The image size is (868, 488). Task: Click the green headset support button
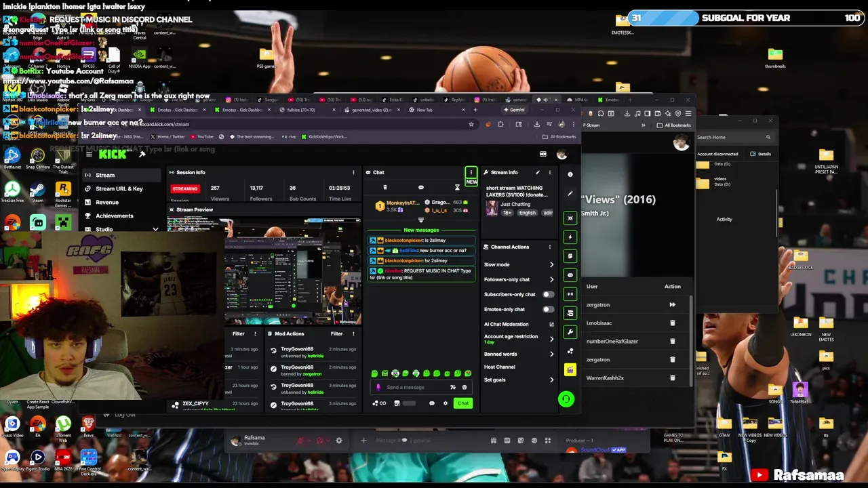coord(566,399)
